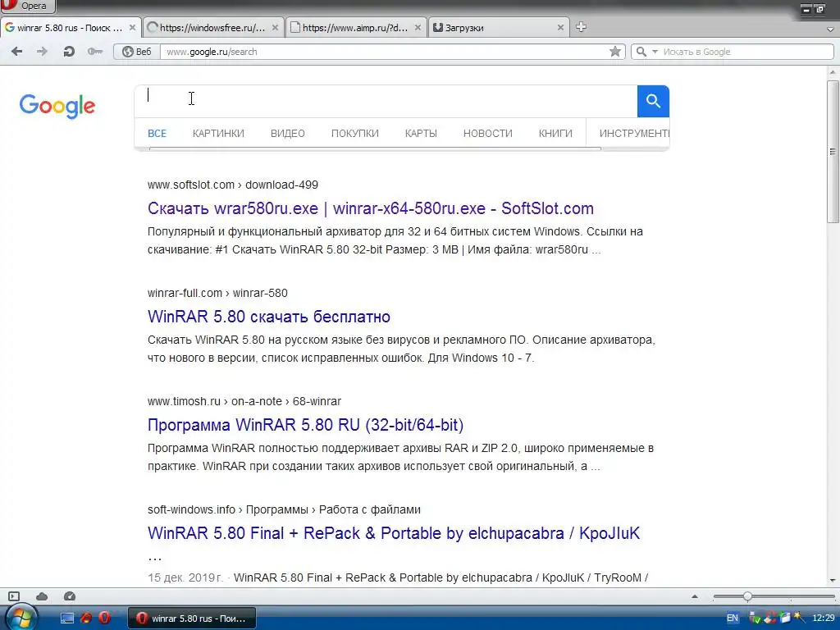Open the Opera main menu button
This screenshot has height=630, width=840.
(27, 6)
